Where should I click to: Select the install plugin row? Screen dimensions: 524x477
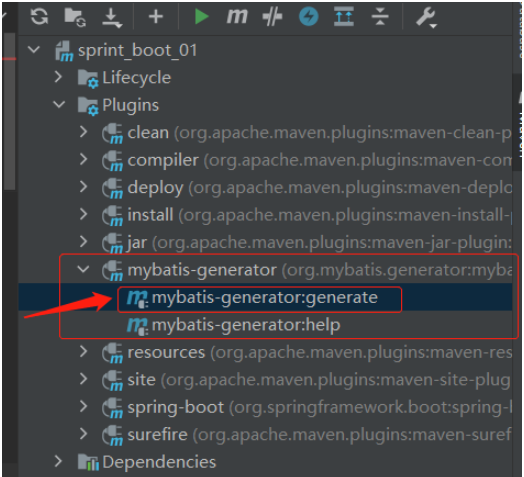265,215
